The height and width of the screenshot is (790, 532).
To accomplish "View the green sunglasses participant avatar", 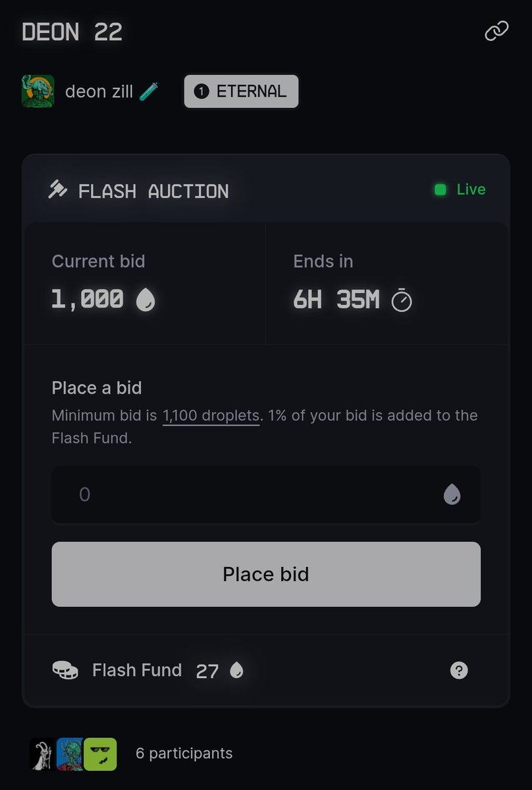I will 100,754.
